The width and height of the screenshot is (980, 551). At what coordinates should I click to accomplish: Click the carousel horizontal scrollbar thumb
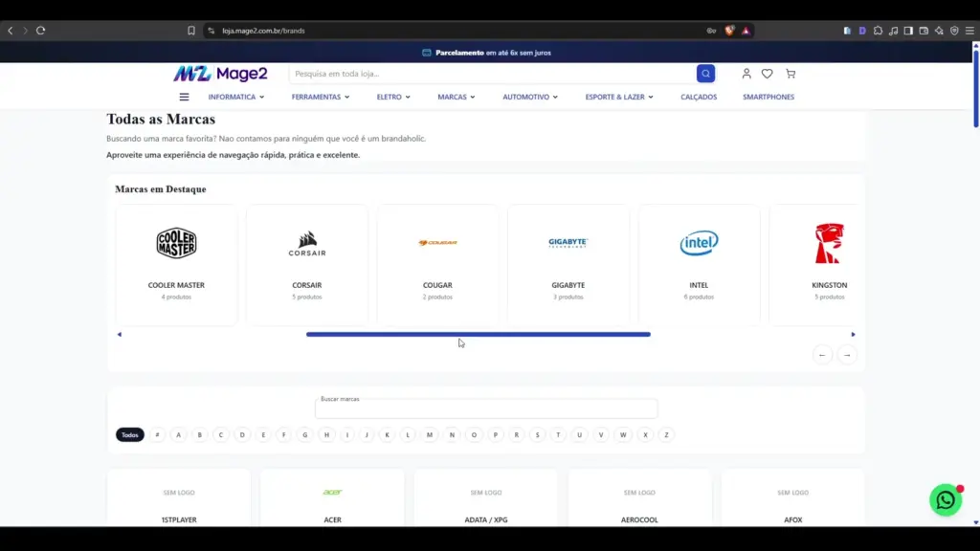pos(479,334)
